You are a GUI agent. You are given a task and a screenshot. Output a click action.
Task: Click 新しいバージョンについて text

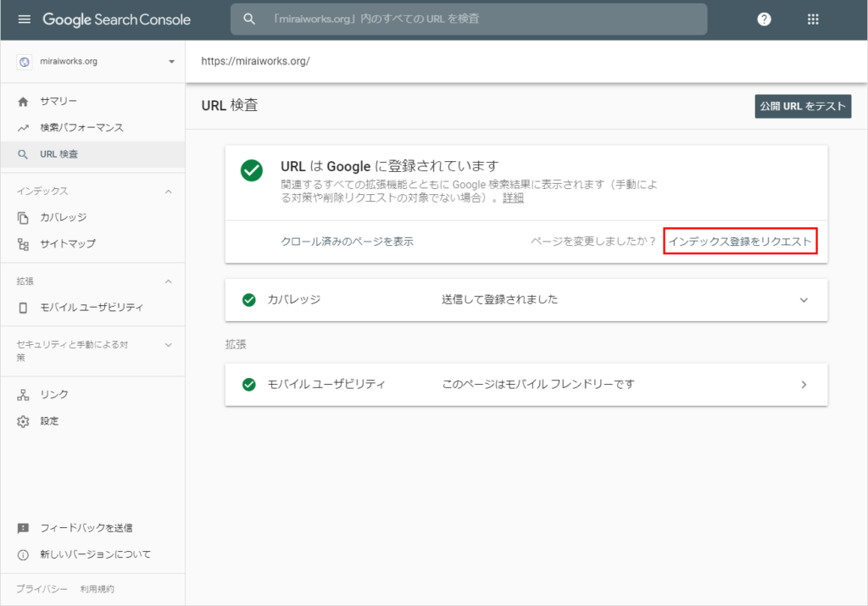click(x=95, y=554)
